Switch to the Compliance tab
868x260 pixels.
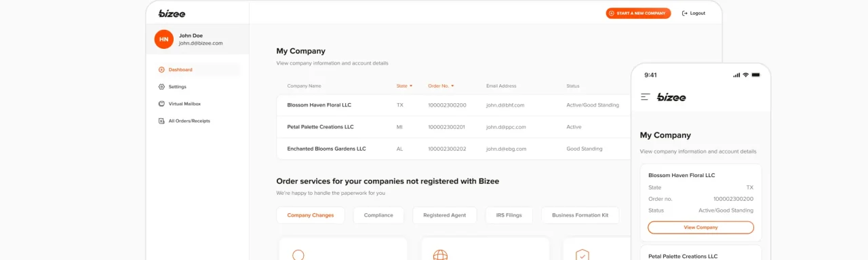point(378,215)
